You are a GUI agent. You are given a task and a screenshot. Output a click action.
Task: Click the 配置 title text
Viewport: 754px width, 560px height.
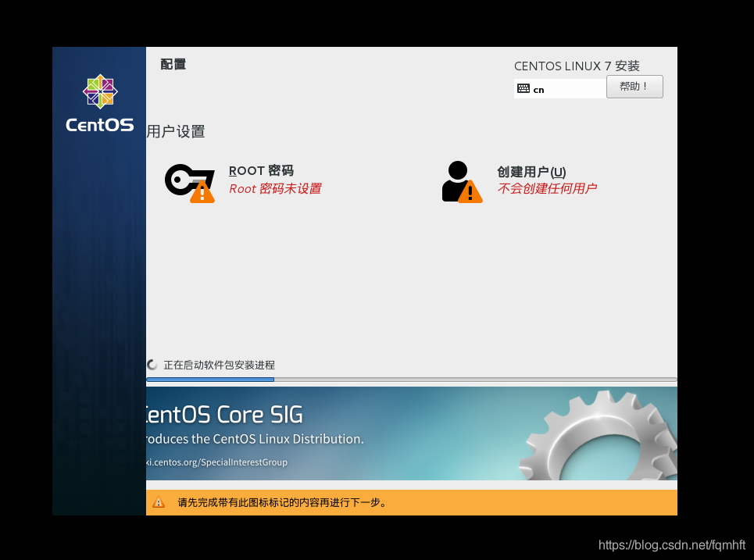click(x=173, y=64)
